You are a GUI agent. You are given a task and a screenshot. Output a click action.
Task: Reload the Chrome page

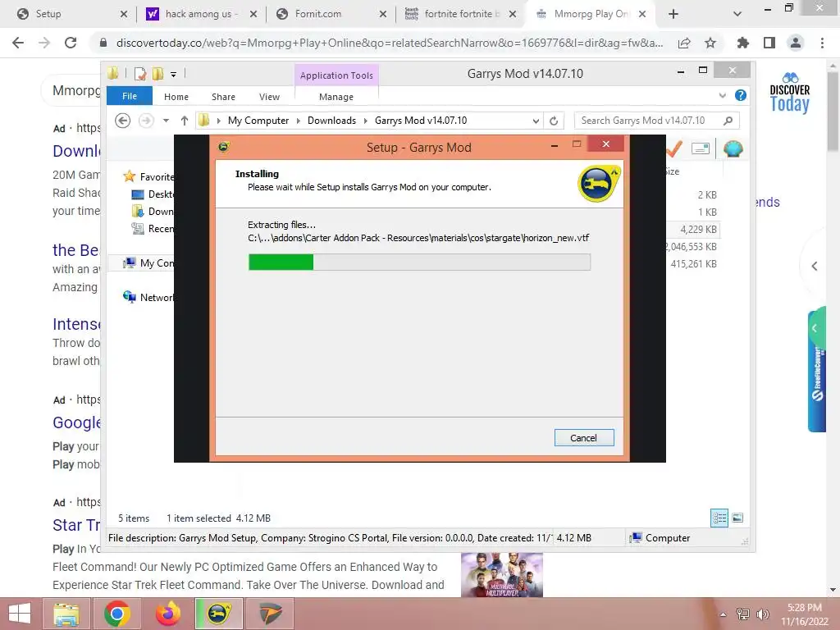click(71, 43)
